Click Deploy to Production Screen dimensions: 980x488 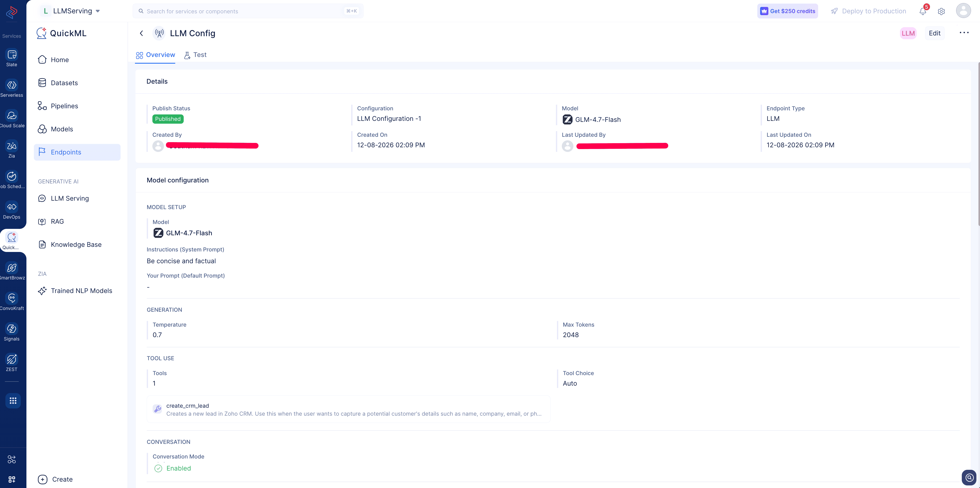click(x=868, y=11)
